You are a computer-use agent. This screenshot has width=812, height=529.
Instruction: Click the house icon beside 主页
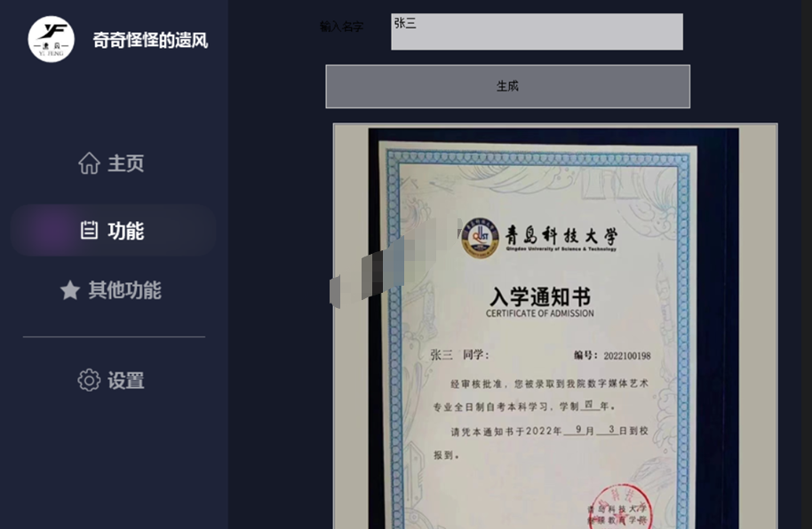click(89, 163)
